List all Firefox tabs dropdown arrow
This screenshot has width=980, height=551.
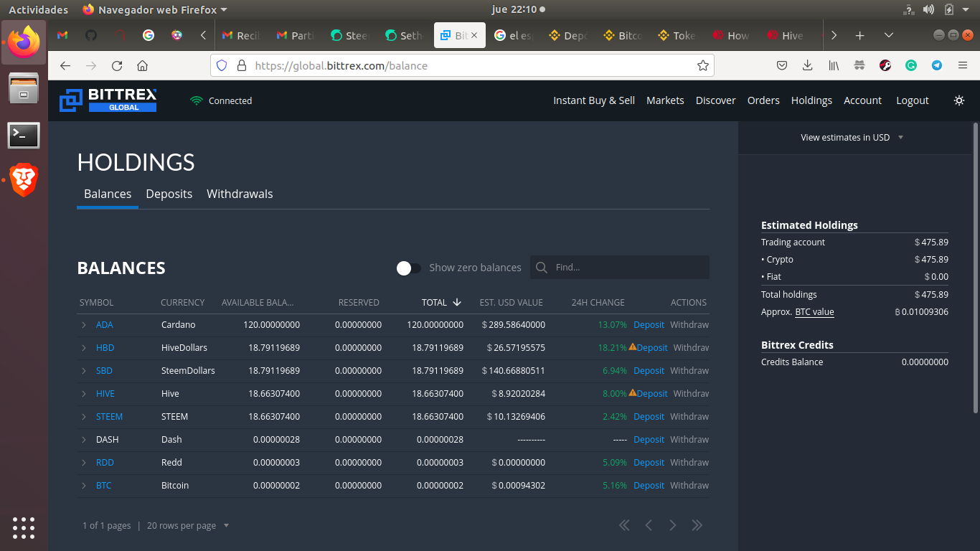888,35
